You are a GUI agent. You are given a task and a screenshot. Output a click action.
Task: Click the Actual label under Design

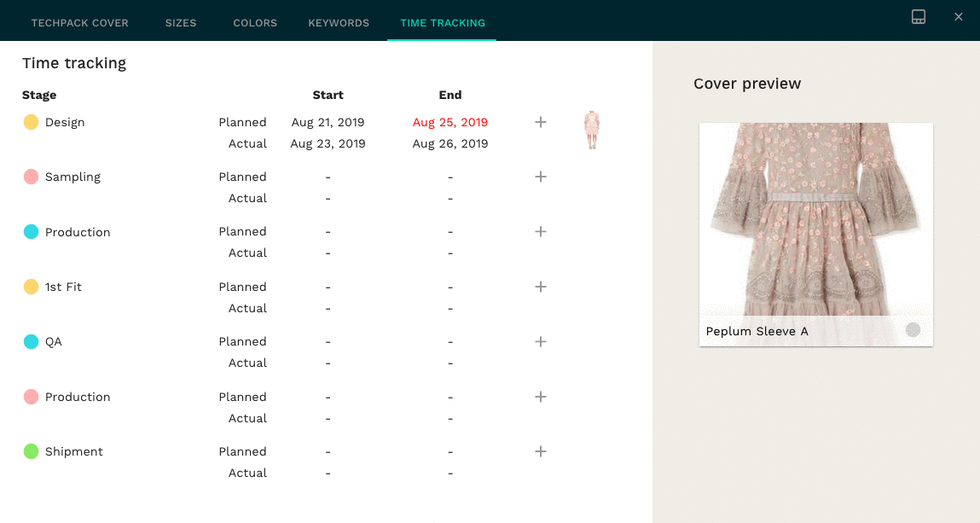coord(247,143)
